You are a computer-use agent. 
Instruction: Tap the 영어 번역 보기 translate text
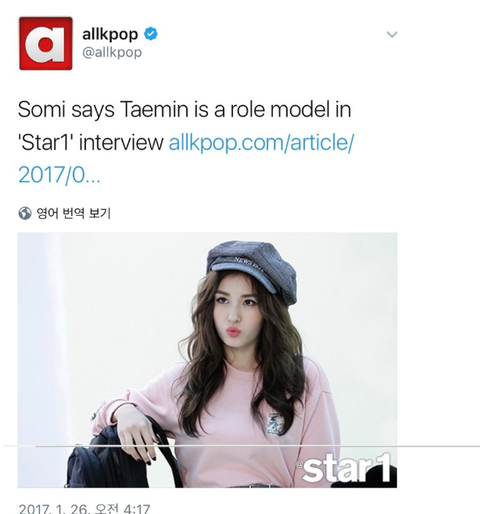pos(73,213)
